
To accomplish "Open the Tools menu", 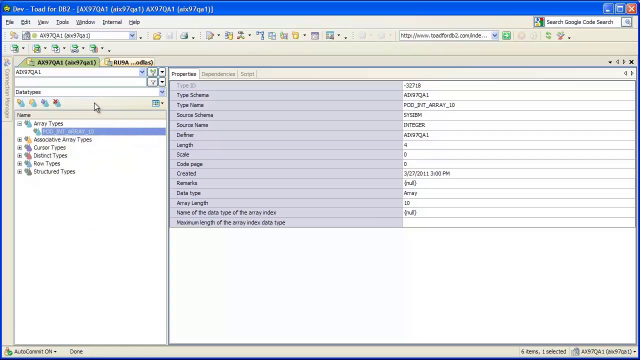I will (x=62, y=22).
